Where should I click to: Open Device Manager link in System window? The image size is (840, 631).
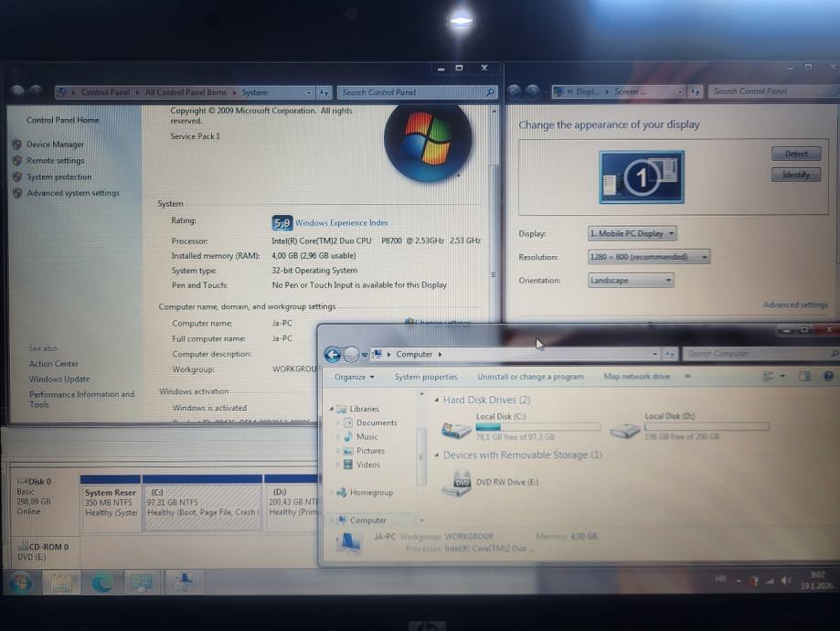(x=55, y=144)
